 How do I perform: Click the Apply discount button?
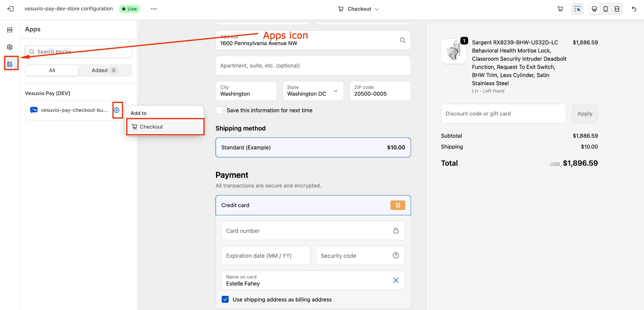[585, 113]
